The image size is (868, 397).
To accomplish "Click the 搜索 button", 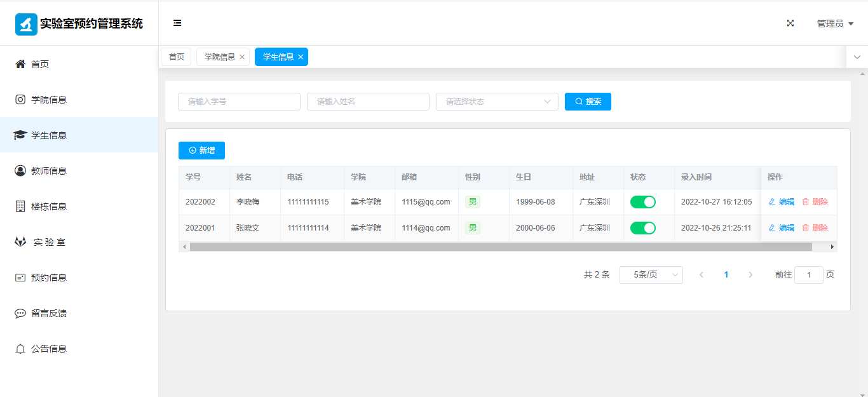I will tap(588, 102).
